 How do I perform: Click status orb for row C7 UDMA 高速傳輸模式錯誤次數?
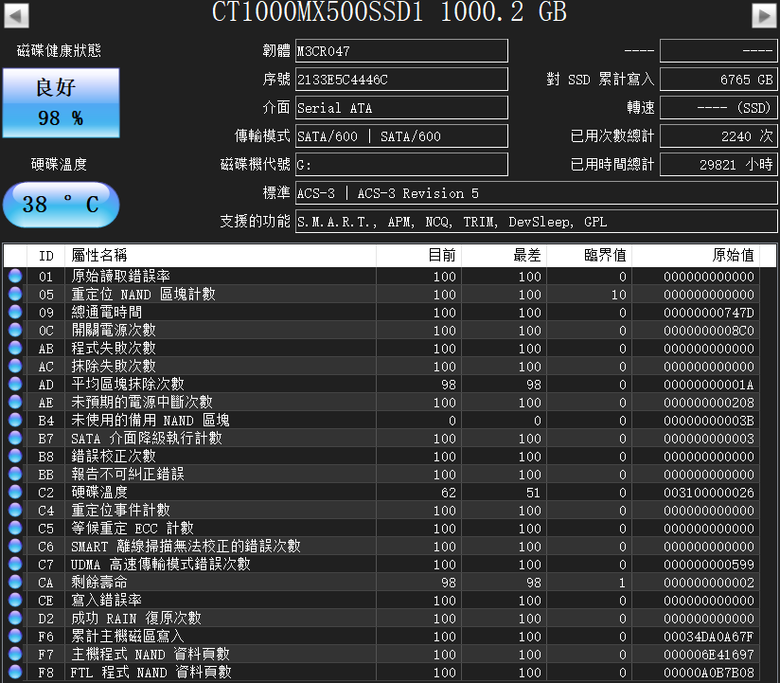[x=15, y=564]
